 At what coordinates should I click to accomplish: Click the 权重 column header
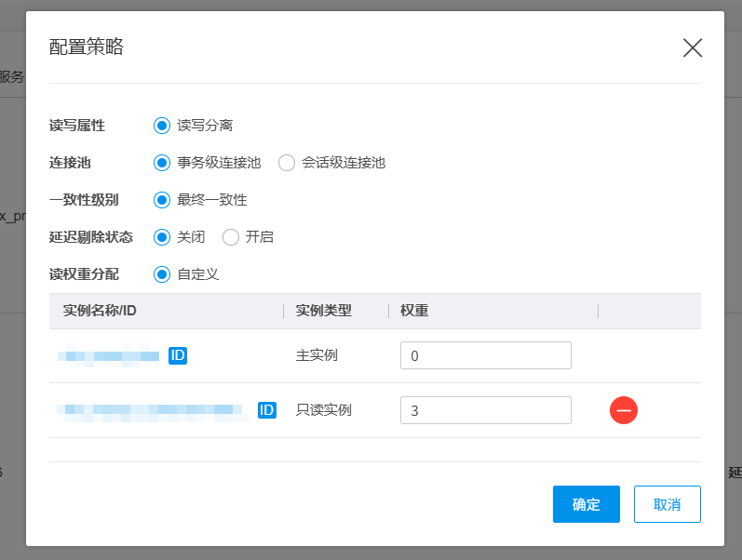tap(414, 311)
